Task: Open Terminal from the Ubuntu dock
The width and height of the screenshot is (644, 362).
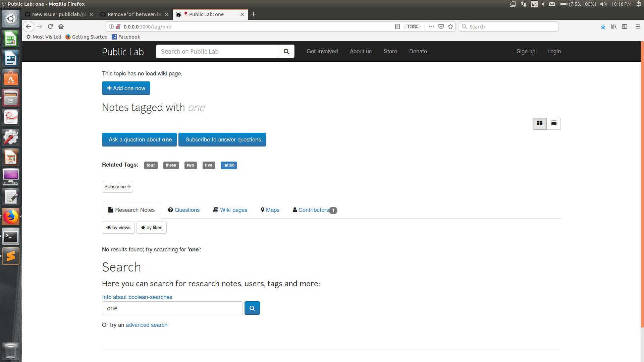Action: click(11, 237)
